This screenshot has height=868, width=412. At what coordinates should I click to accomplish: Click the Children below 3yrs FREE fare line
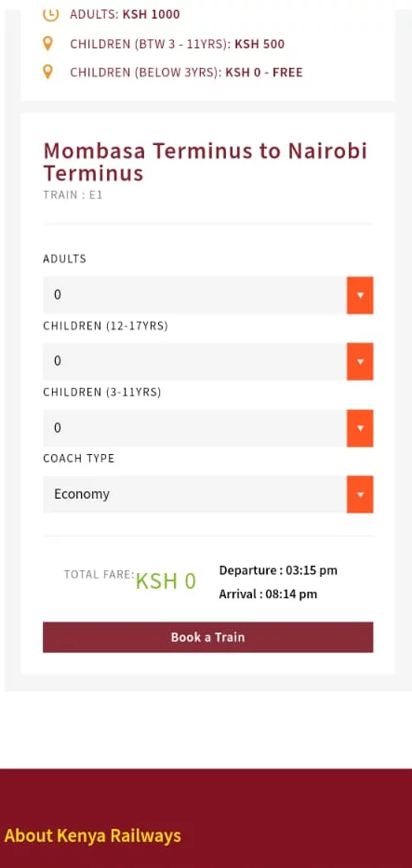[186, 73]
